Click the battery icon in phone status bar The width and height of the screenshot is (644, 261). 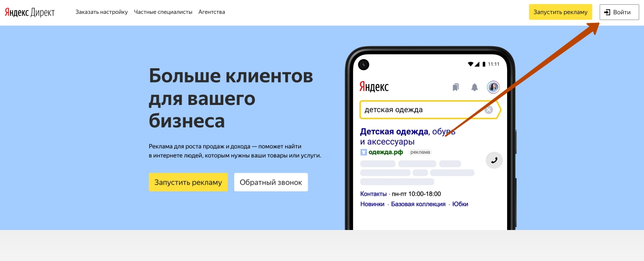484,64
